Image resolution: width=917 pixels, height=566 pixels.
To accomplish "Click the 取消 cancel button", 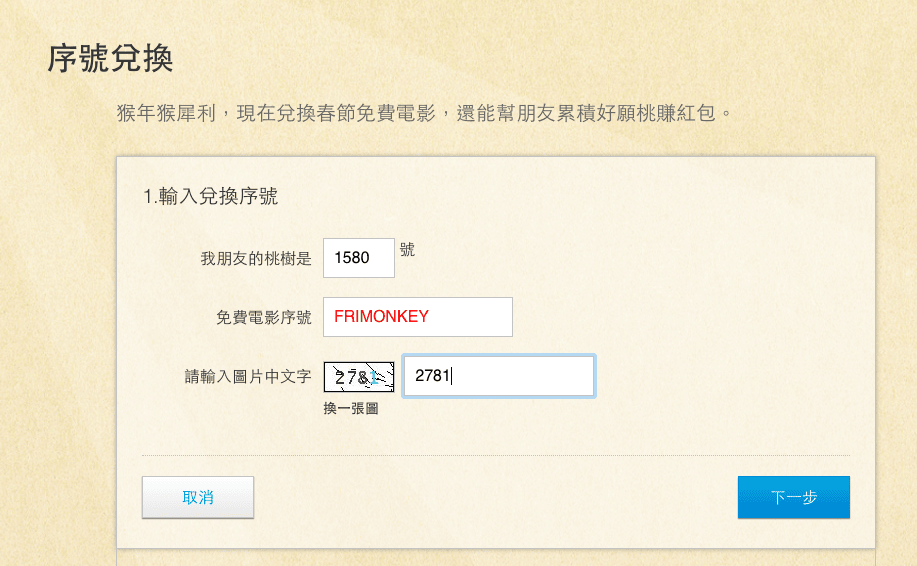I will [x=198, y=497].
